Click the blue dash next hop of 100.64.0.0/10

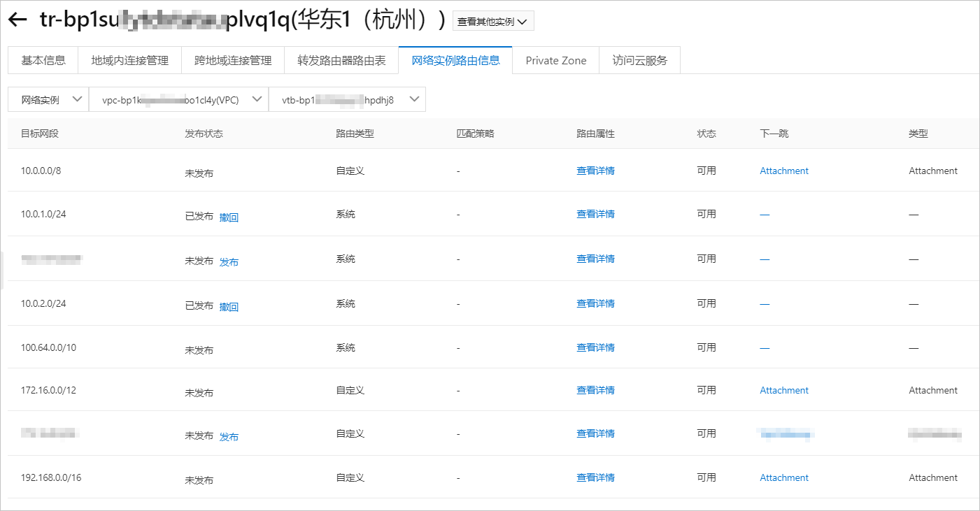click(765, 347)
